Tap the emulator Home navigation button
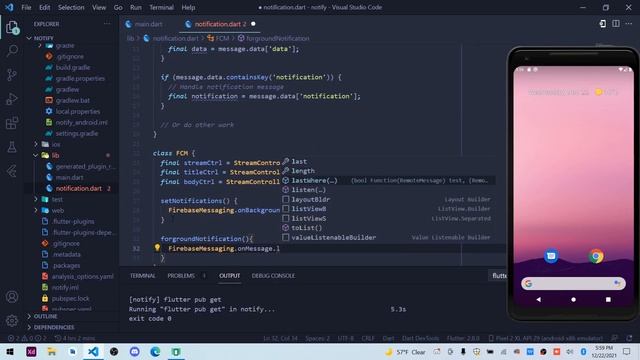640x360 pixels. tap(573, 299)
